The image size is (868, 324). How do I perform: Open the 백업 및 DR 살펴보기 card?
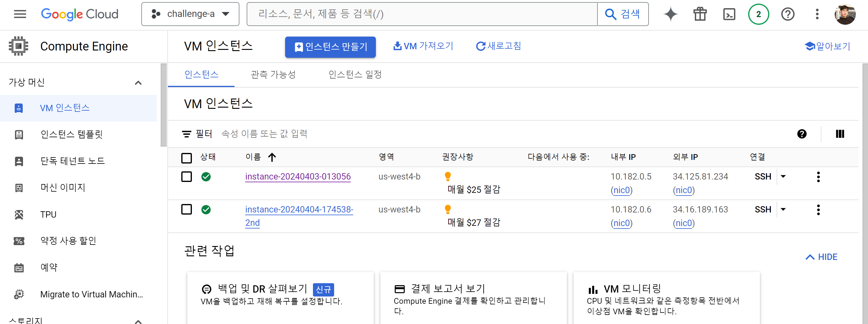click(280, 298)
